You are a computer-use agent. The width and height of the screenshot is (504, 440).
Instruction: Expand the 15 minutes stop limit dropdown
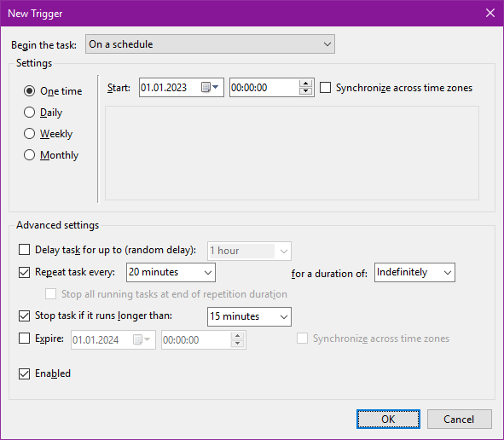249,316
